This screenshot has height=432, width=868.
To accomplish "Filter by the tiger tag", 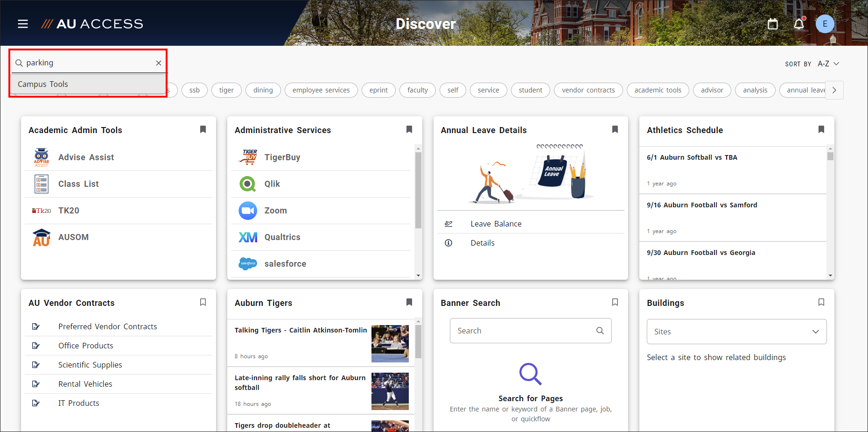I will tap(226, 90).
